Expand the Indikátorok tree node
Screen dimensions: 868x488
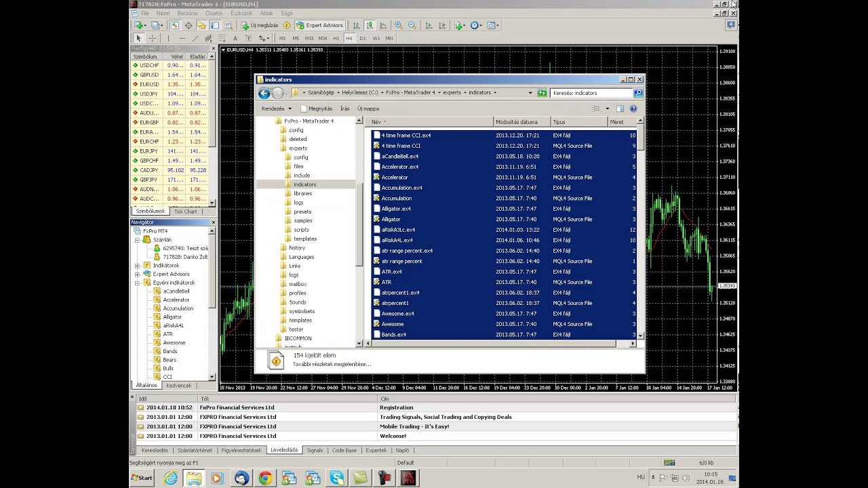pos(137,266)
